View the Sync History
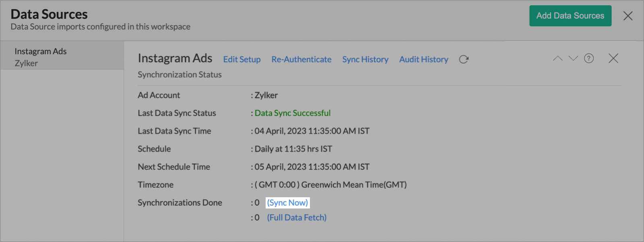Image resolution: width=644 pixels, height=242 pixels. pos(365,59)
